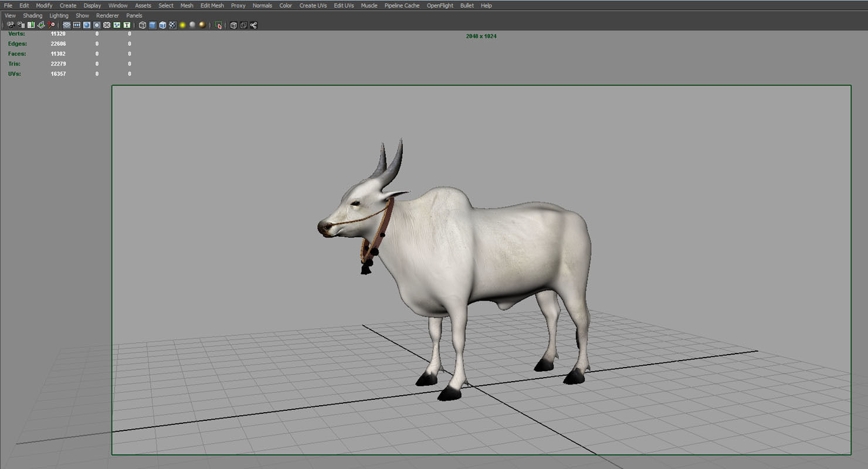Viewport: 868px width, 469px height.
Task: Open the Assets menu
Action: pyautogui.click(x=143, y=5)
